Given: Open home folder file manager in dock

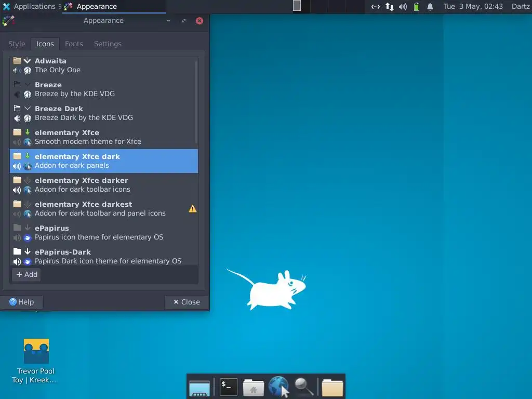Looking at the screenshot, I should click(x=253, y=387).
